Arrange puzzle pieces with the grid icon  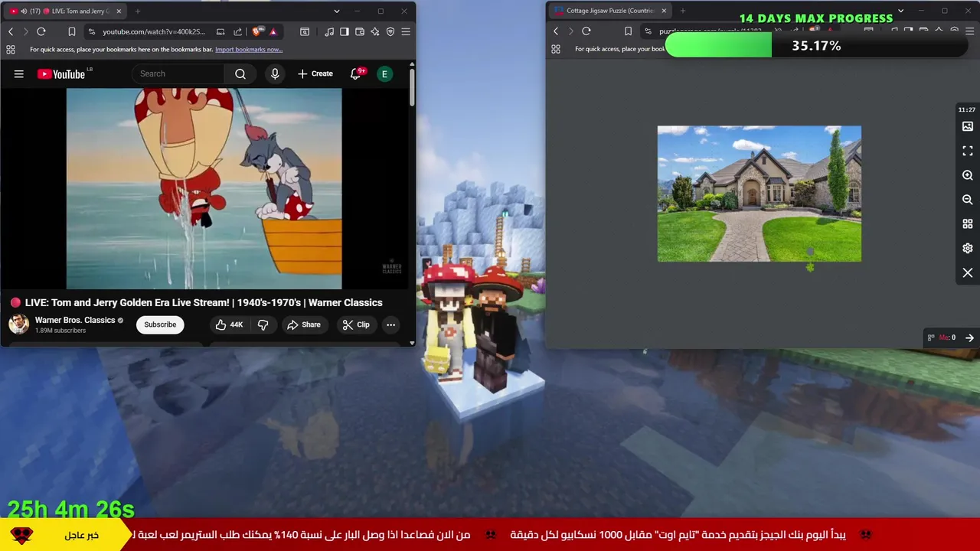click(x=968, y=224)
